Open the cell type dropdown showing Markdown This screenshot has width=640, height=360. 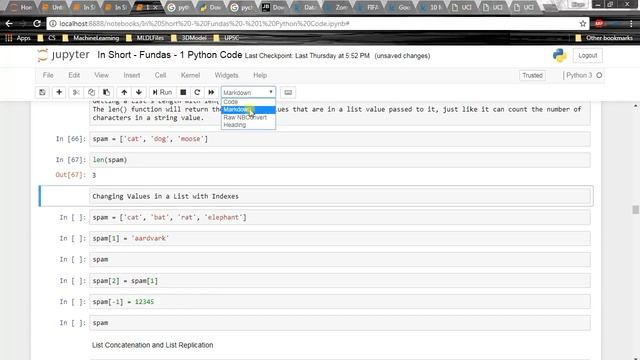pos(248,92)
